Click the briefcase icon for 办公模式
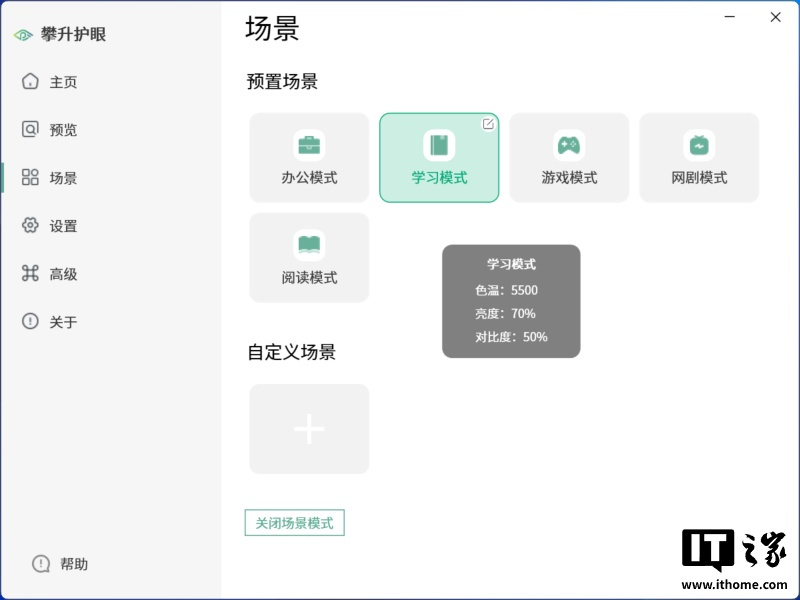 (309, 145)
